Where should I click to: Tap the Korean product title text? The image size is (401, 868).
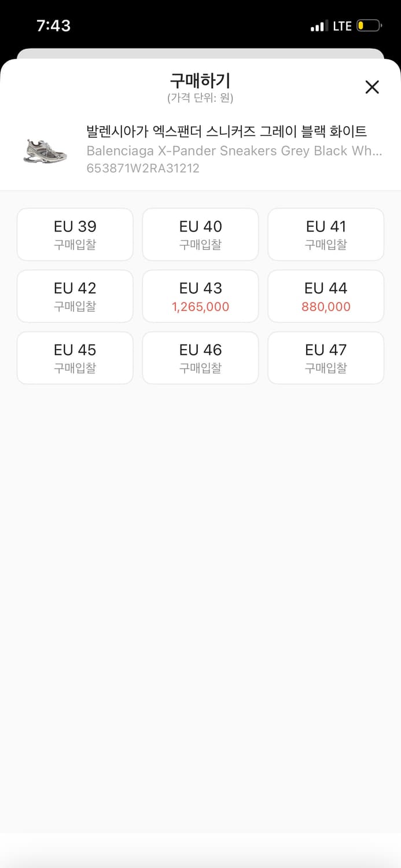click(226, 132)
